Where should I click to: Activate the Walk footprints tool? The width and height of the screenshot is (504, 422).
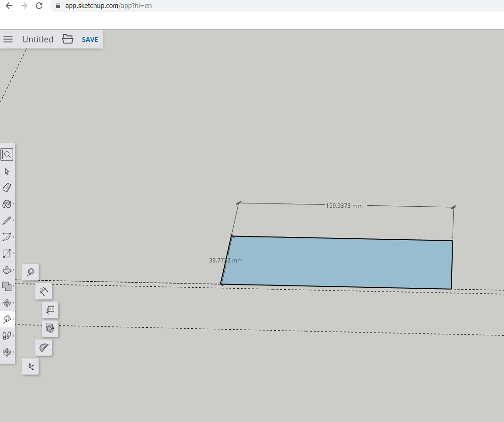(x=7, y=336)
